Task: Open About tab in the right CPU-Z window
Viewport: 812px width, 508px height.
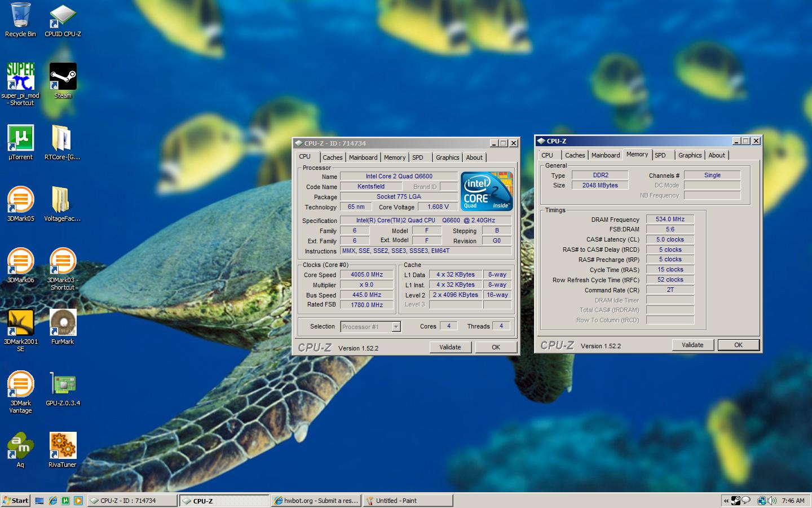Action: tap(717, 155)
